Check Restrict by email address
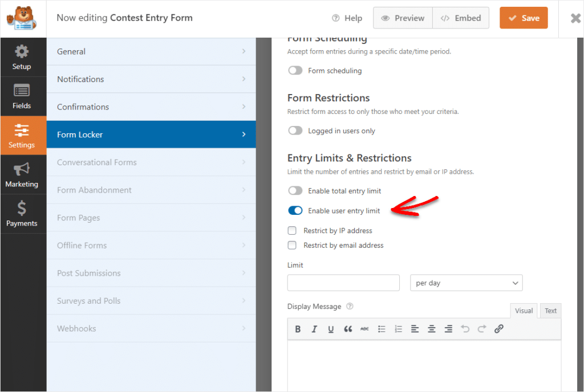Screen dimensions: 584x392 pos(292,245)
